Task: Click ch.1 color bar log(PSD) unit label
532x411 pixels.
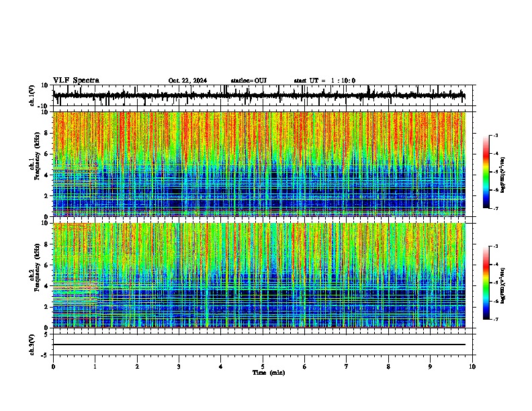Action: [x=502, y=175]
